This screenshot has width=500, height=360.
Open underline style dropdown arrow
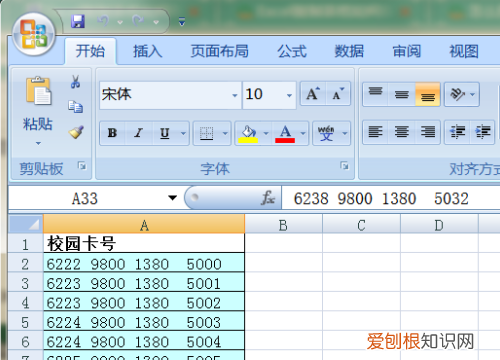pyautogui.click(x=183, y=133)
